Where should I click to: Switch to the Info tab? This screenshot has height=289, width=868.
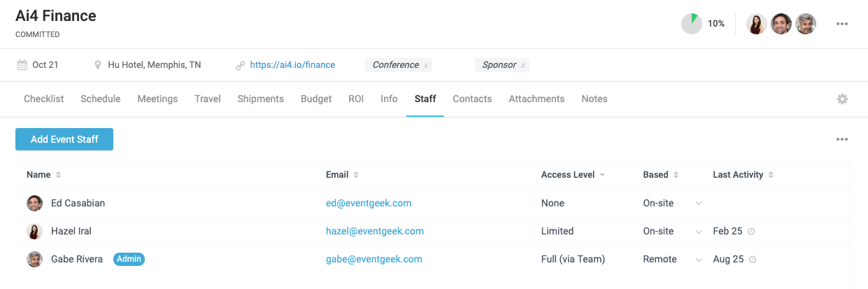pos(389,99)
